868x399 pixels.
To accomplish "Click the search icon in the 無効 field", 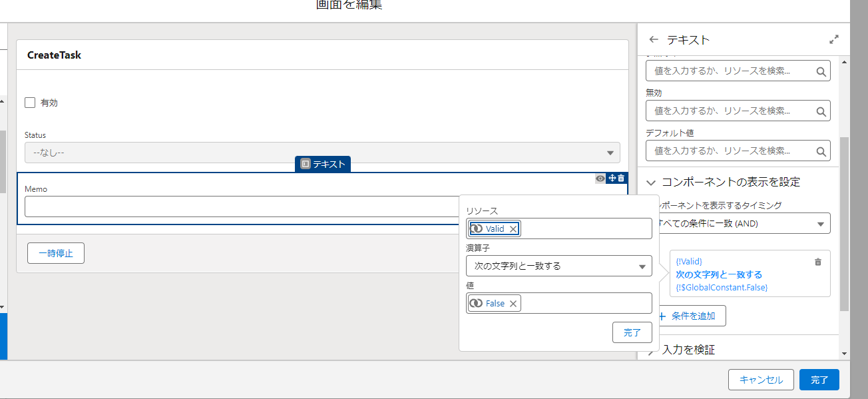I will [x=821, y=111].
